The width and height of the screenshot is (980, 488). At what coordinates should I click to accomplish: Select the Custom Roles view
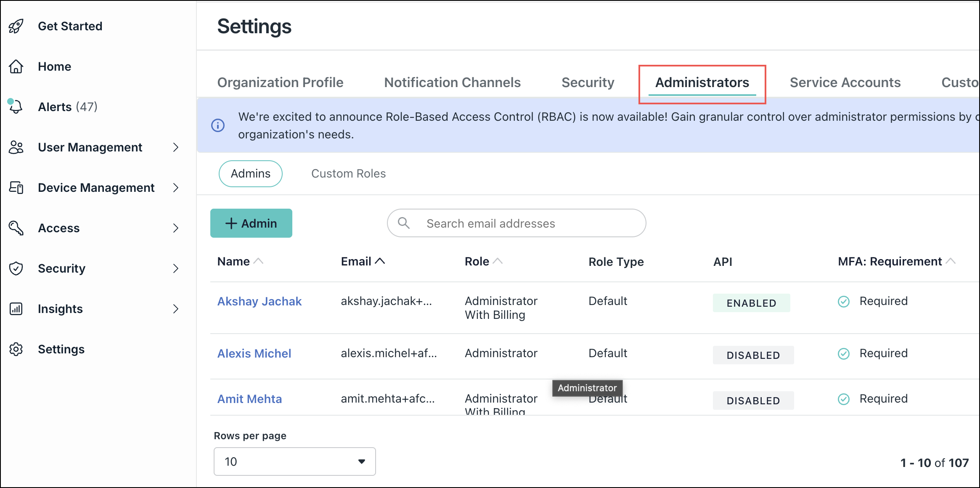click(348, 173)
